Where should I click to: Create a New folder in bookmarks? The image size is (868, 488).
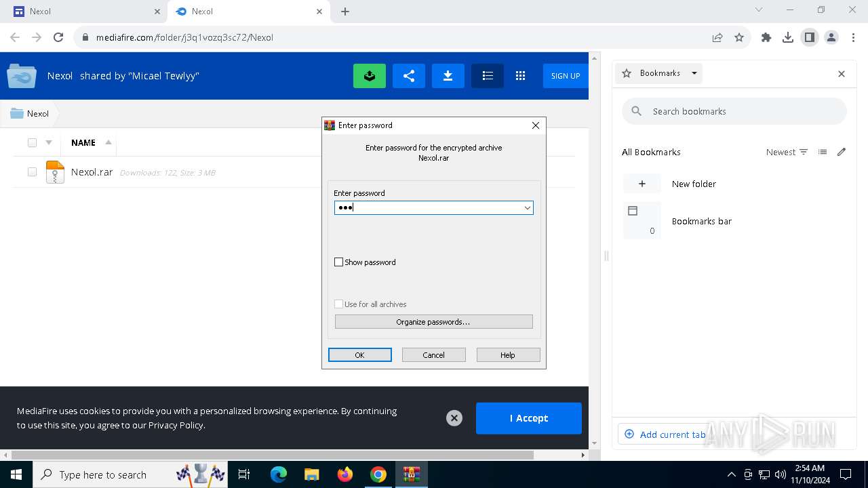coord(734,184)
